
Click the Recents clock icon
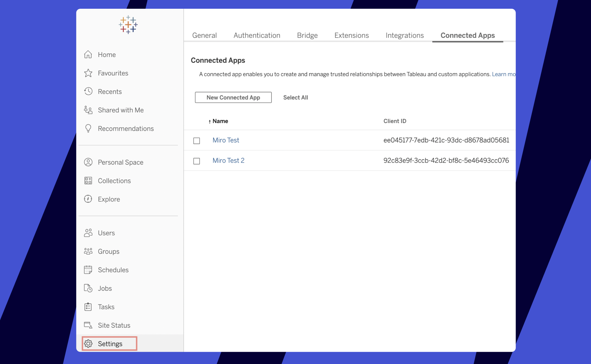(88, 91)
